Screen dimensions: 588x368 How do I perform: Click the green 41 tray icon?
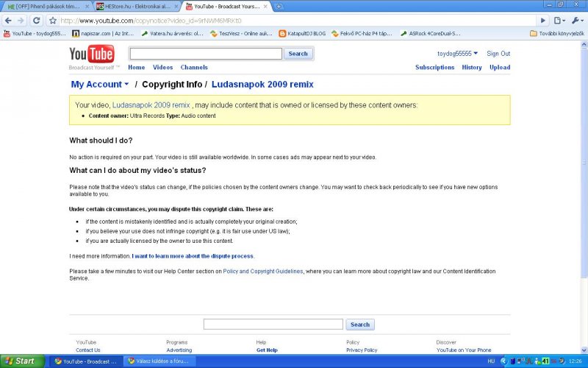(x=545, y=361)
